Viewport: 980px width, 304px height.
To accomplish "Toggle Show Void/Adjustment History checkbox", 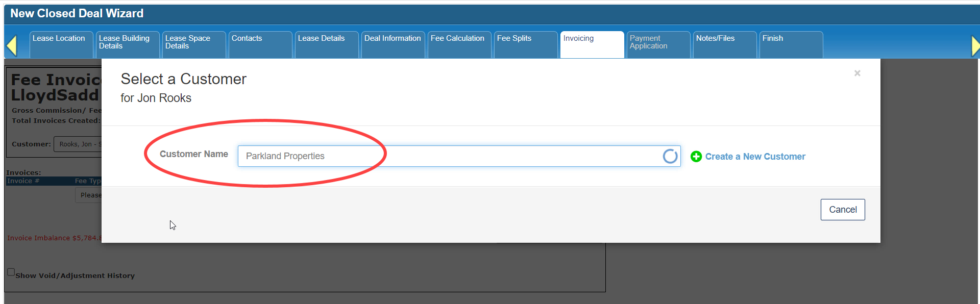I will click(x=11, y=272).
